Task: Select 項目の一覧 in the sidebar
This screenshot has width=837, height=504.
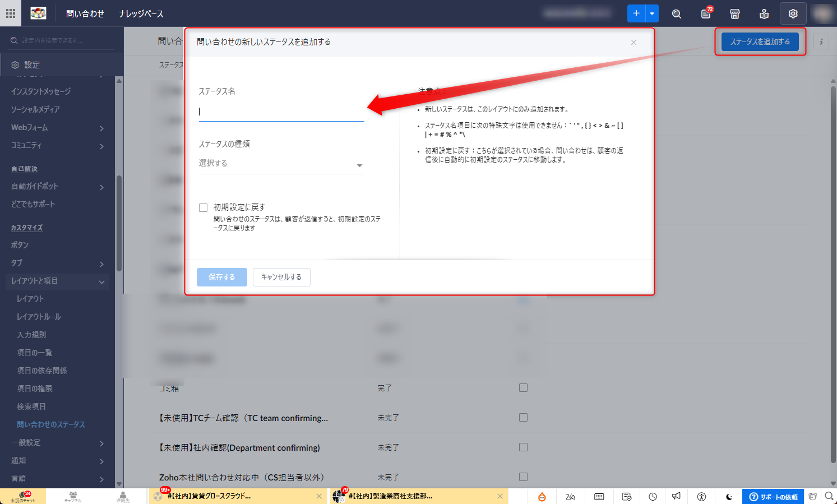Action: click(35, 353)
